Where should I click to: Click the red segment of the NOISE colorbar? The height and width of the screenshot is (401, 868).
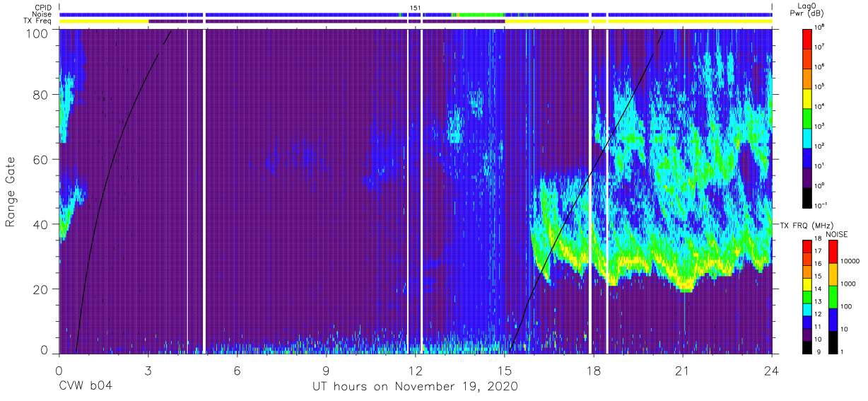coord(832,252)
